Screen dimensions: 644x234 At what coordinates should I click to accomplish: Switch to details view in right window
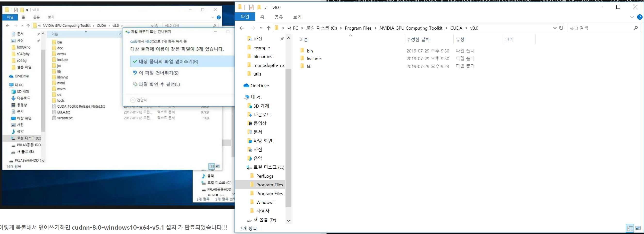coord(630,228)
